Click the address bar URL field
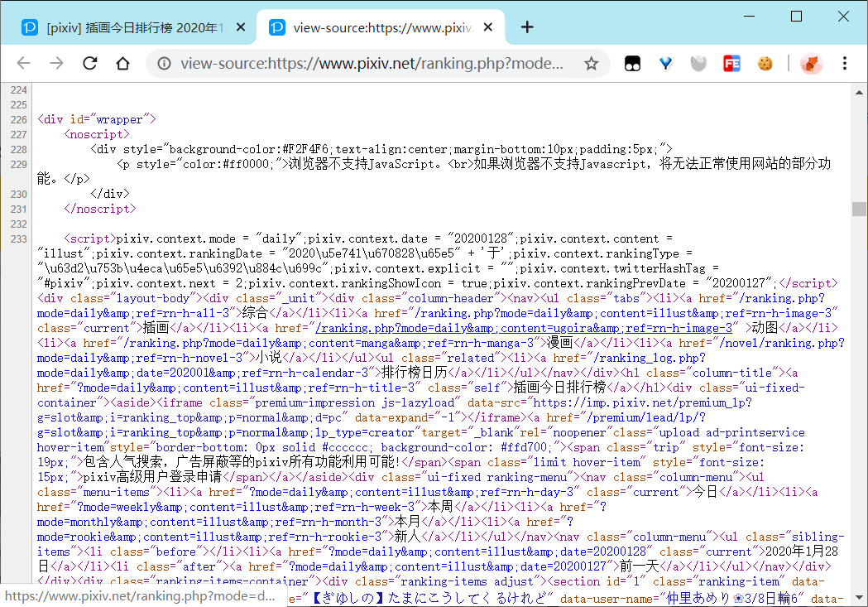Screen dimensions: 868x607 click(x=372, y=63)
